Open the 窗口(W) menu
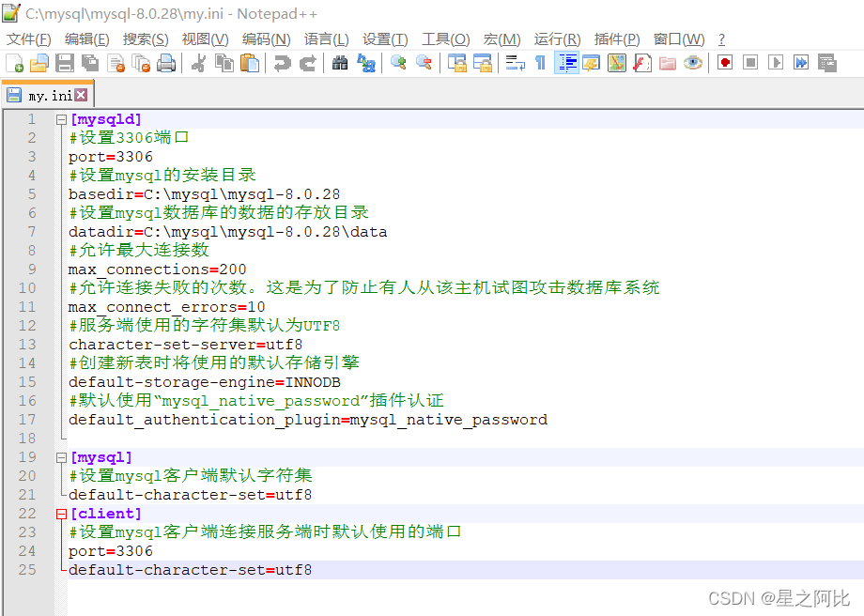This screenshot has height=616, width=864. (679, 39)
